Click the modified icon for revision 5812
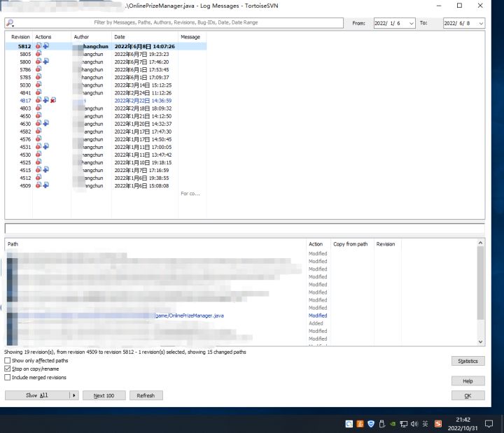The height and width of the screenshot is (433, 504). pyautogui.click(x=38, y=46)
